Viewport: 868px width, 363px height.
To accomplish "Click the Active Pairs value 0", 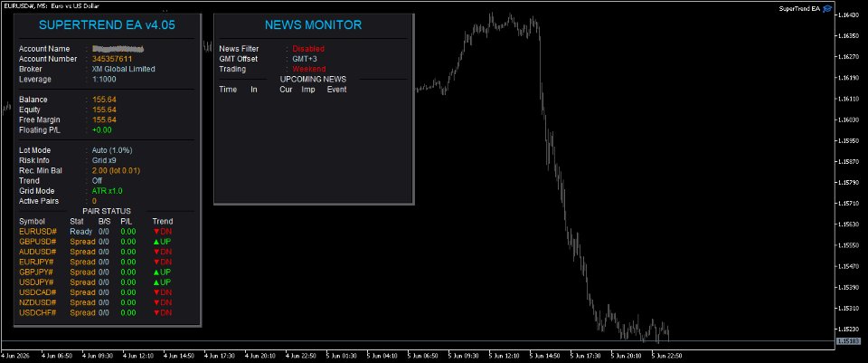I will click(94, 201).
